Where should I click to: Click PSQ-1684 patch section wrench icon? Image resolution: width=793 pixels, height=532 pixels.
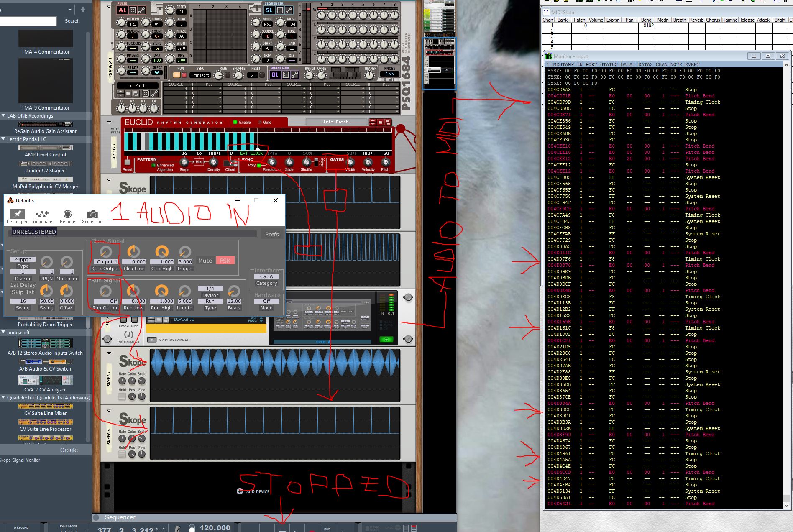[x=154, y=94]
